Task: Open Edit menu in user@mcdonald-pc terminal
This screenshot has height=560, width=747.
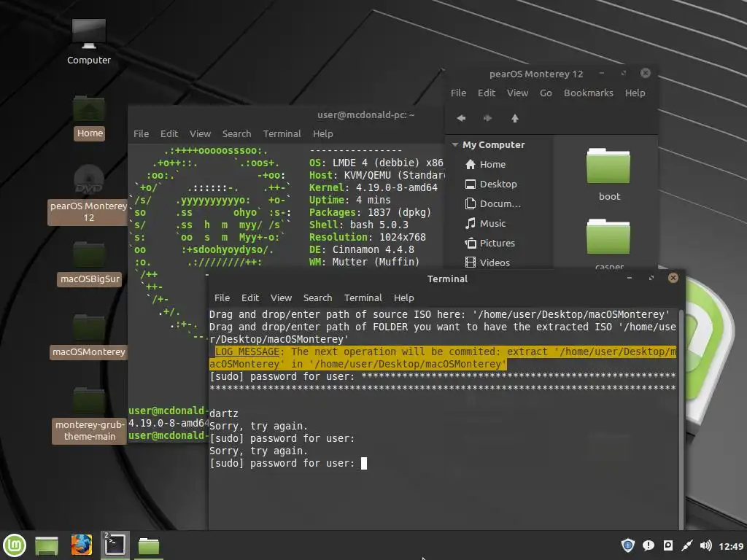Action: 169,134
